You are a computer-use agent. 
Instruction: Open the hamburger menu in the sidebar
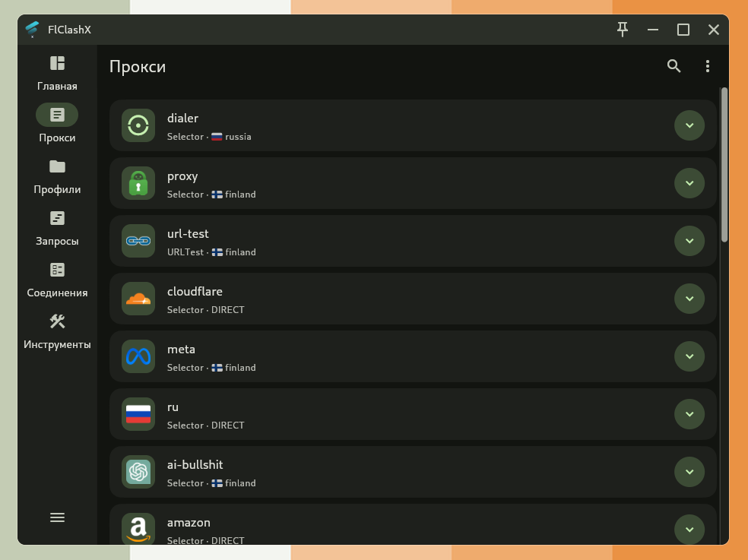click(57, 517)
